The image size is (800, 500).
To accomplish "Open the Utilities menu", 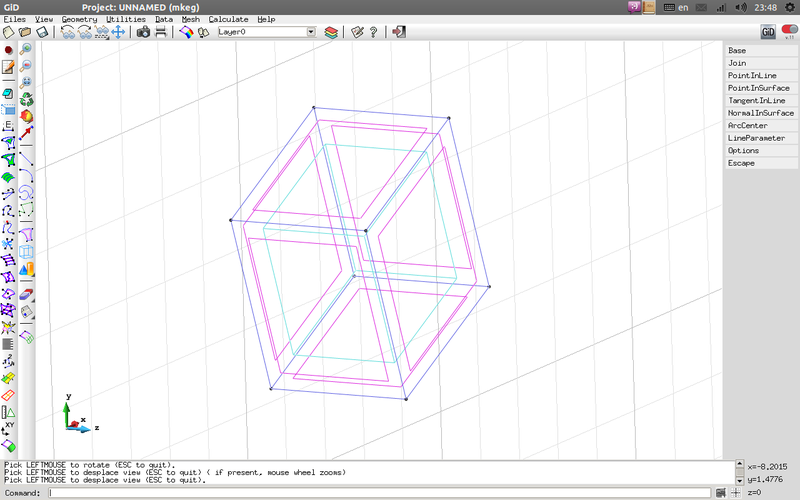I will click(x=126, y=19).
